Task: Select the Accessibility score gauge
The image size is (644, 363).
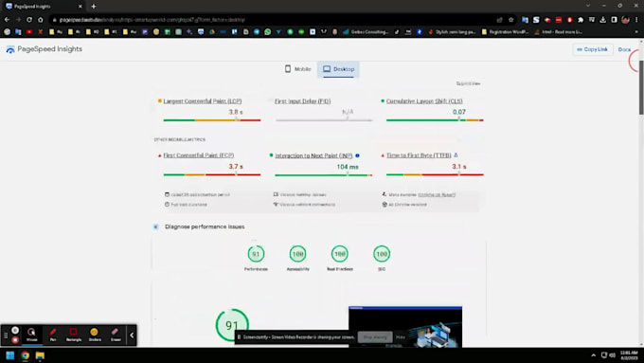Action: 297,254
